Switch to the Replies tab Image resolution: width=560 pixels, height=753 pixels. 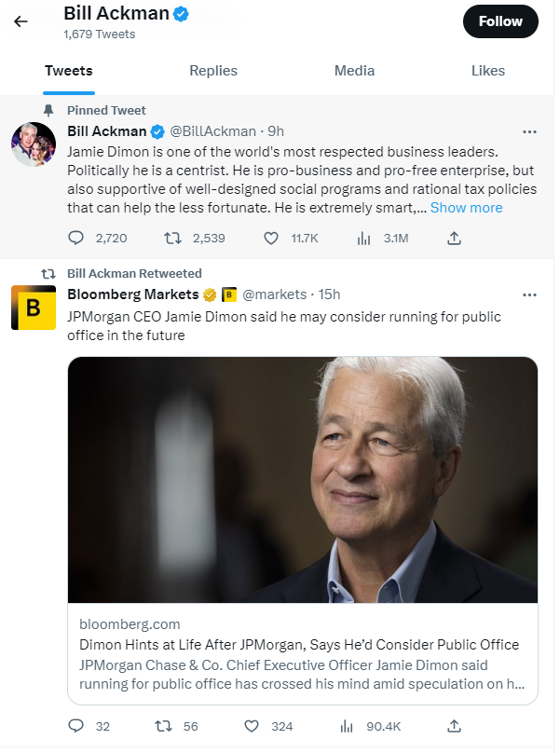coord(212,71)
